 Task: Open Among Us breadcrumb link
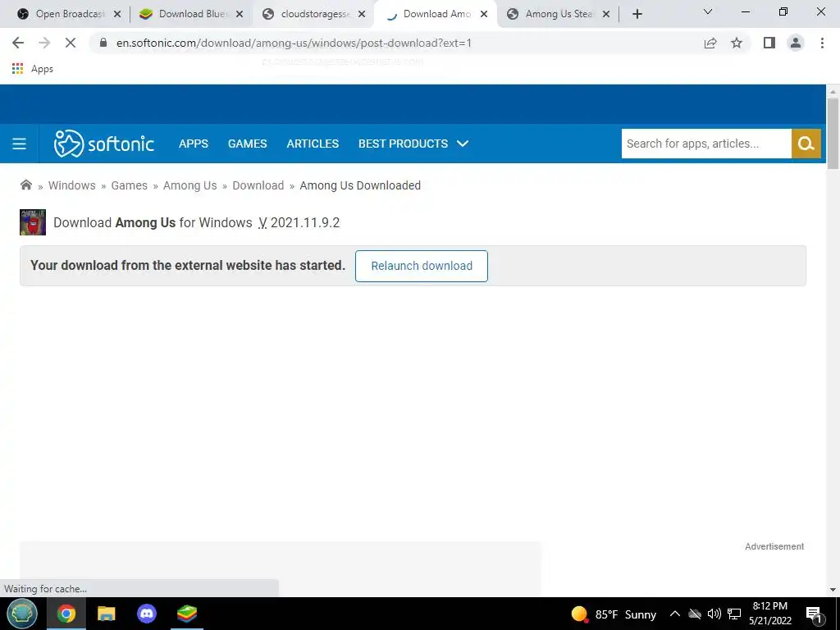pos(190,185)
